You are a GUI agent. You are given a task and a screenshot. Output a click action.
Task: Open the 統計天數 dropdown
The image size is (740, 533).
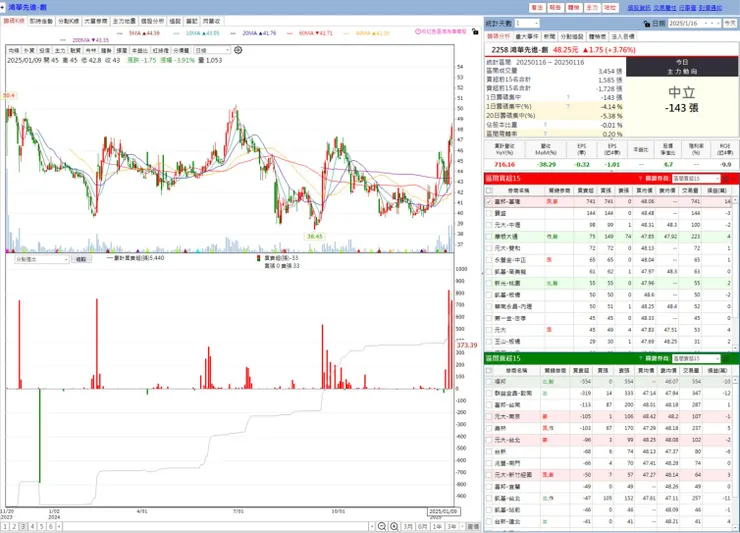527,23
